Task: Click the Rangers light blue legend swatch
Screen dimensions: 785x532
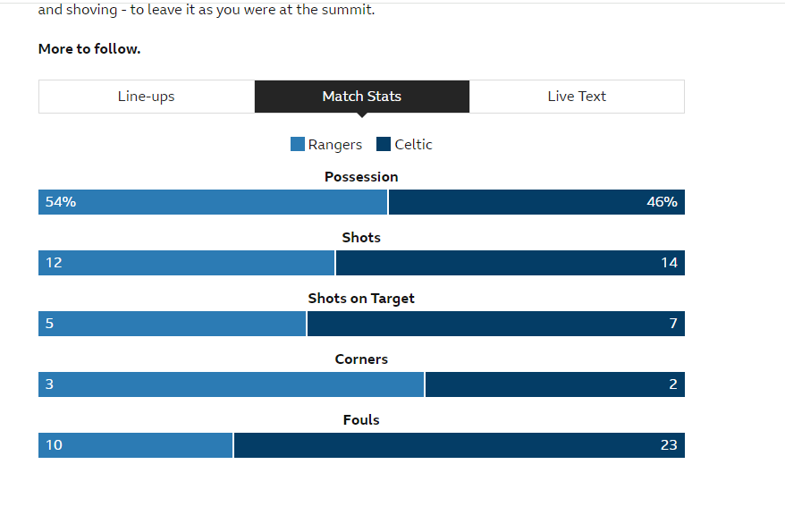Action: coord(298,144)
